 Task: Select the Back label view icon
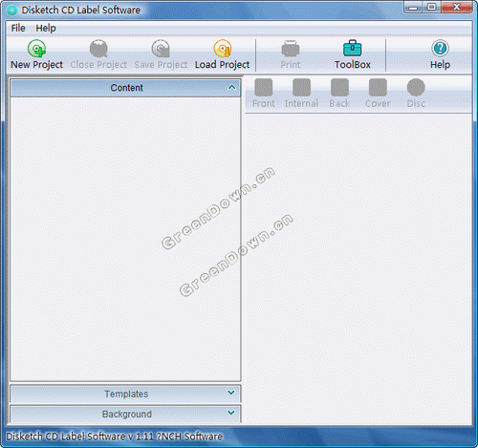(339, 87)
